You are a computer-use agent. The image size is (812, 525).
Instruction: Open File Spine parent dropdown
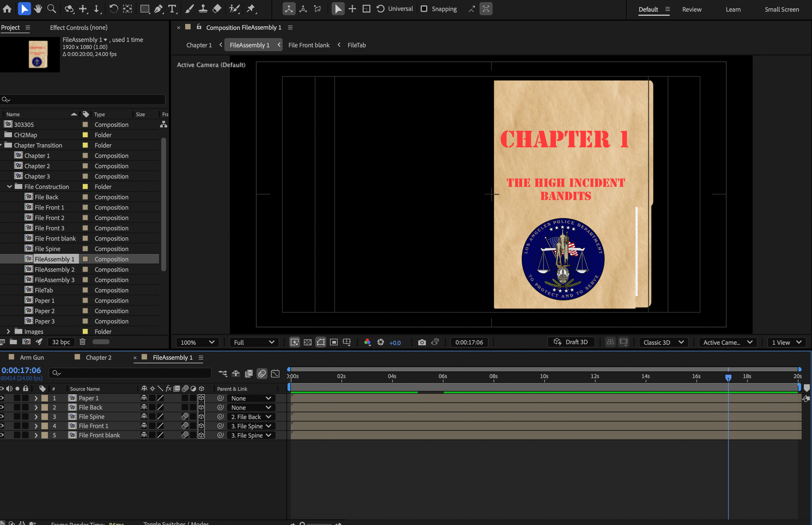[251, 416]
